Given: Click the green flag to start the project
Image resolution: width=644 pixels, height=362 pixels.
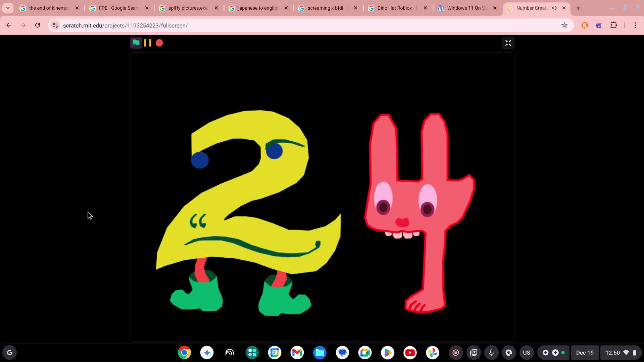Looking at the screenshot, I should pyautogui.click(x=136, y=43).
